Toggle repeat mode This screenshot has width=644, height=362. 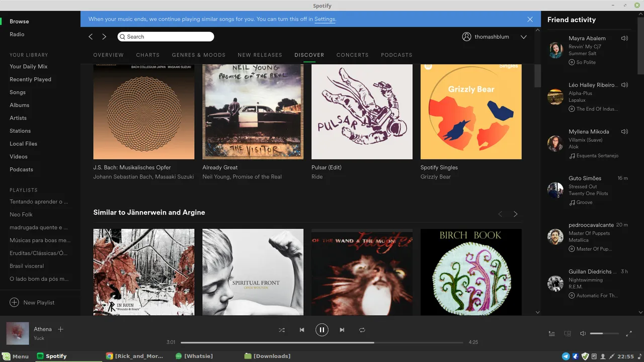click(x=362, y=330)
